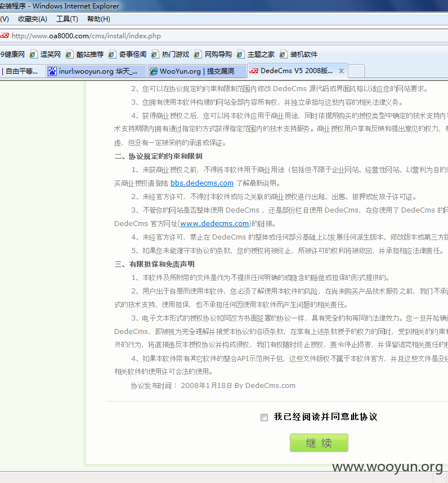Screen dimensions: 448x483
Task: Click the 主题之家 bookmark IE icon
Action: tap(241, 55)
